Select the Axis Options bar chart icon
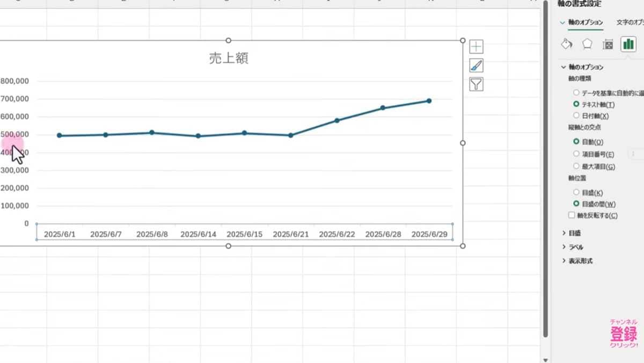644x363 pixels. click(628, 44)
